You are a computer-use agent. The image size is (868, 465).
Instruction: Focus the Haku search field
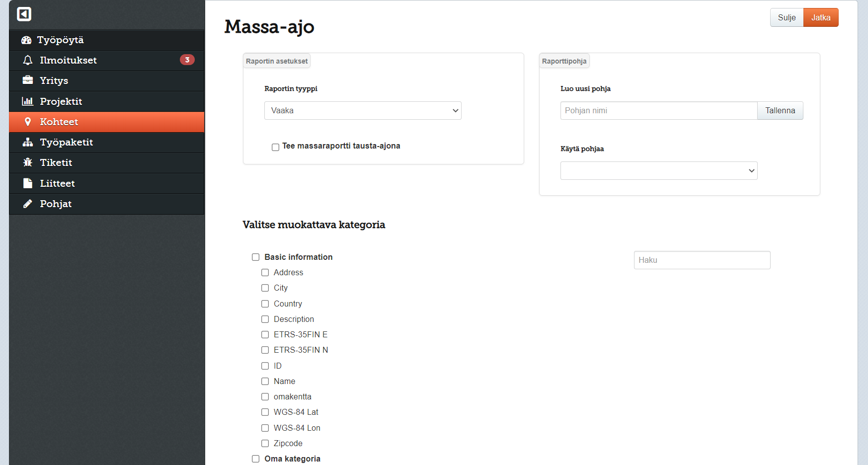(702, 260)
